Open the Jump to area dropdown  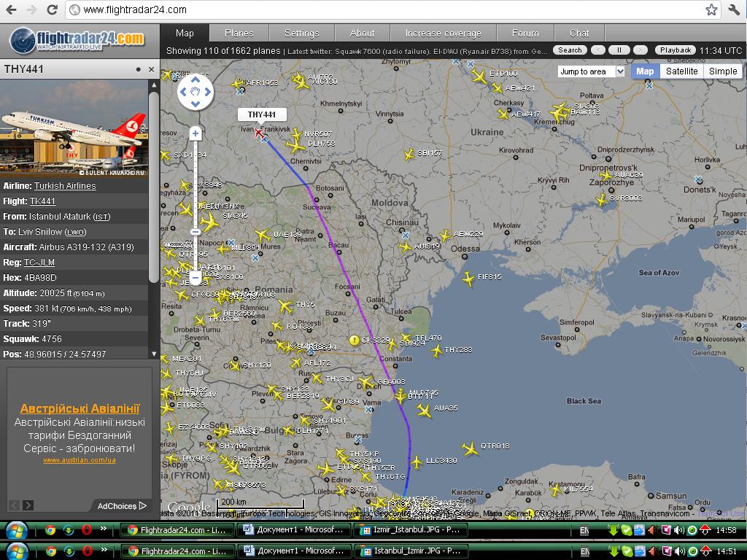tap(592, 71)
